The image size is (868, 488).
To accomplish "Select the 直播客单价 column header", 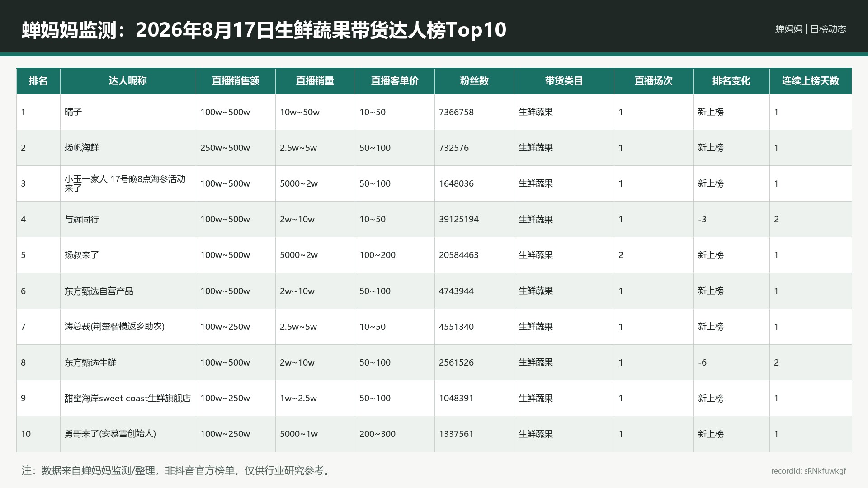I will pyautogui.click(x=395, y=81).
